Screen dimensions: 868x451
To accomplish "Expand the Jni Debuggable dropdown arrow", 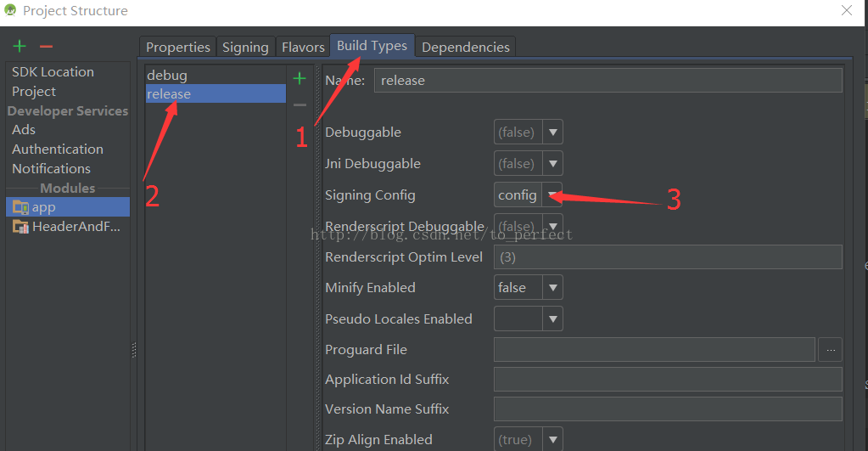I will (552, 163).
